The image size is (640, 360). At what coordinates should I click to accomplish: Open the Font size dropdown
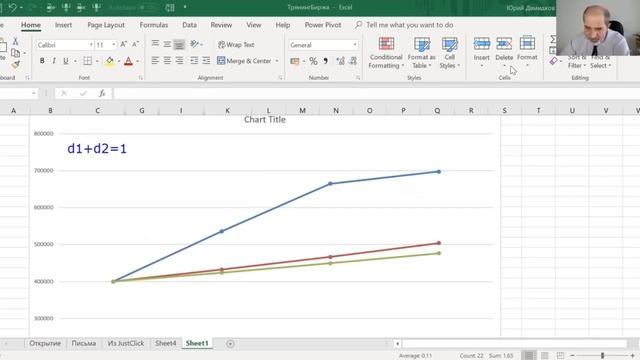[113, 45]
